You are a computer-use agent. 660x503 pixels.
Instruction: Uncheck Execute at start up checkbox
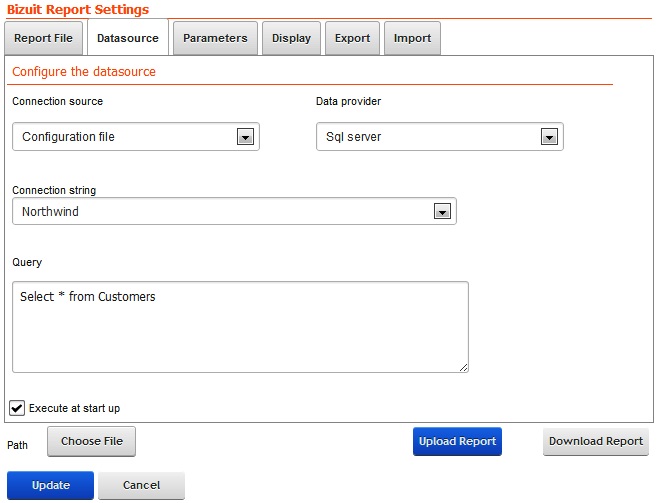tap(17, 408)
